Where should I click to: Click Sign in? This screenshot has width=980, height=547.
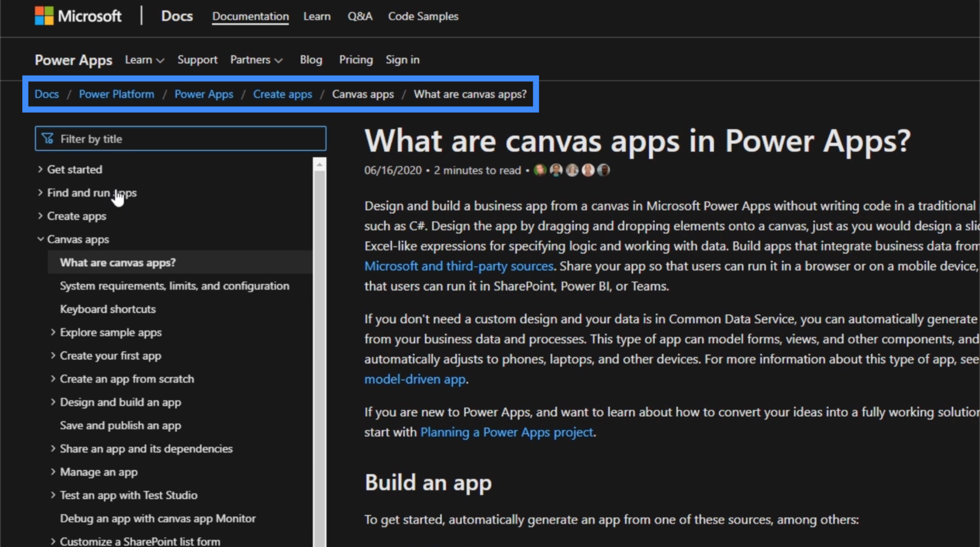click(x=402, y=60)
